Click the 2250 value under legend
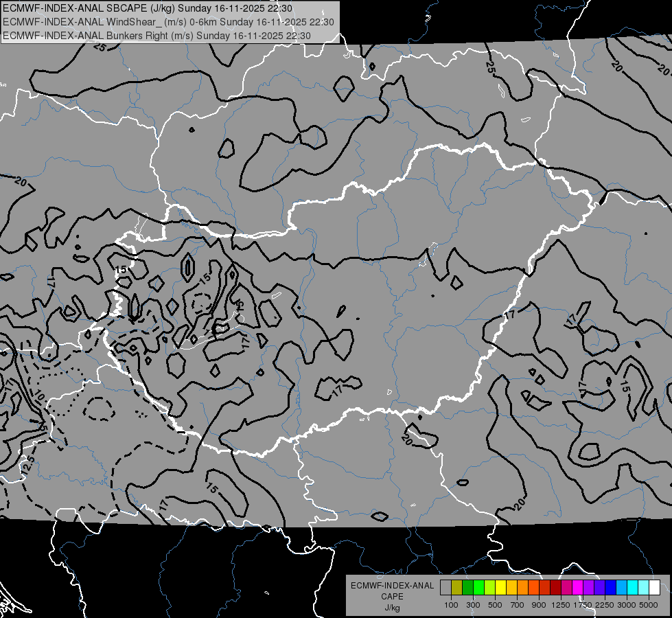Screen dimensions: 672x618 coord(605,605)
